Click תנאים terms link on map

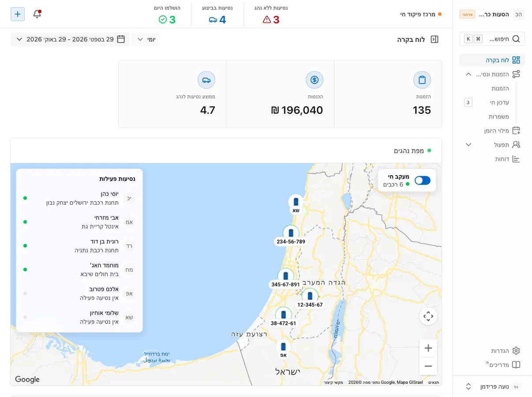(434, 382)
